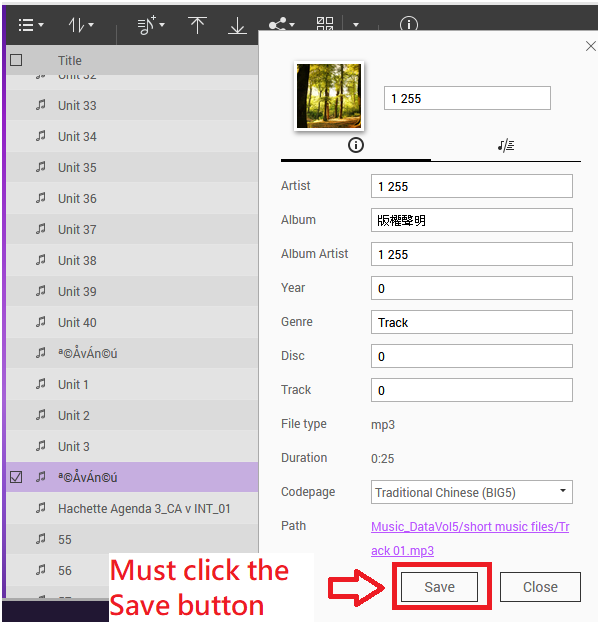Click the music note icon beside 55
This screenshot has width=600, height=624.
point(41,539)
